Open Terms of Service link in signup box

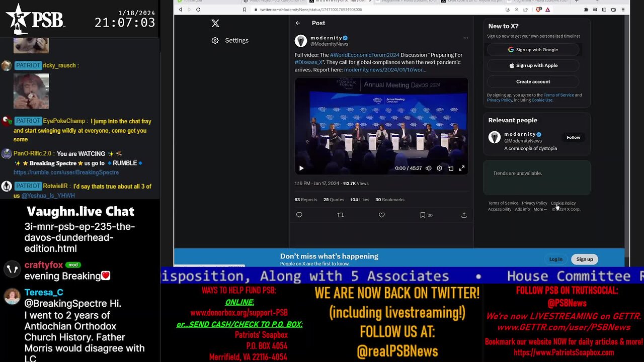558,95
